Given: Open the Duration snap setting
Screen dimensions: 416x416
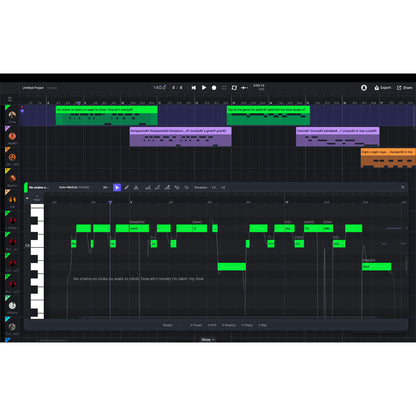Looking at the screenshot, I should [201, 188].
